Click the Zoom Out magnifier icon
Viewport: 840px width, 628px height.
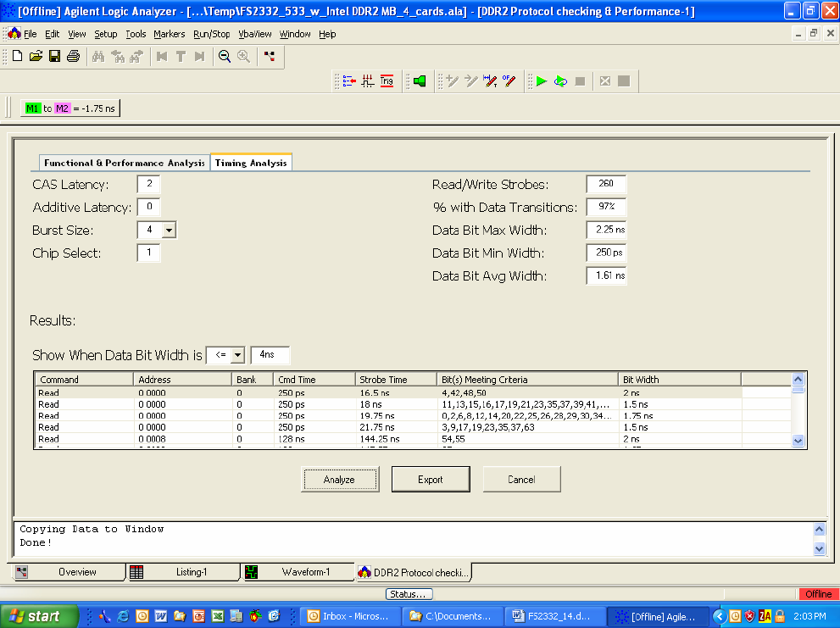[225, 56]
